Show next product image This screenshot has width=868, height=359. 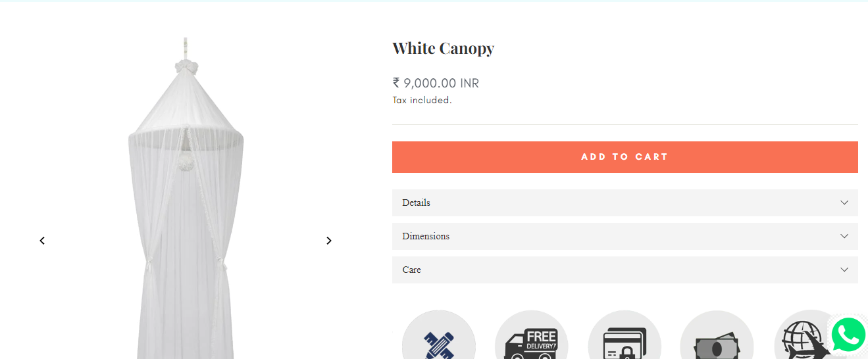point(329,241)
